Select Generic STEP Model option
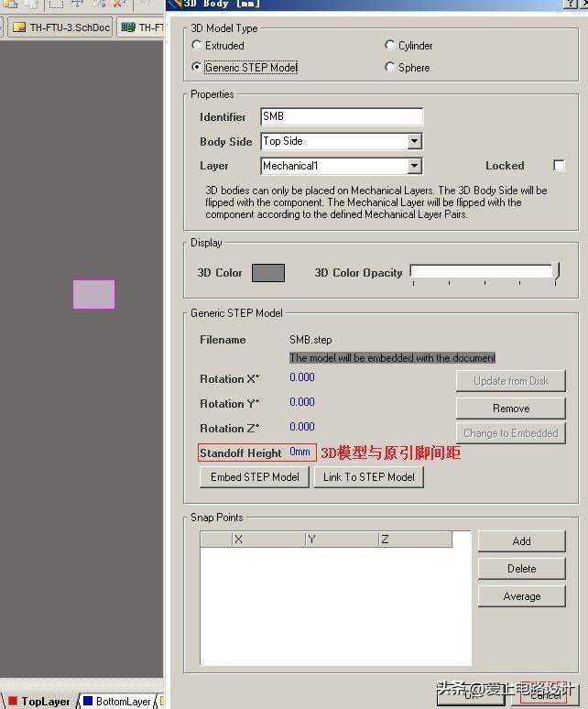 (x=197, y=67)
